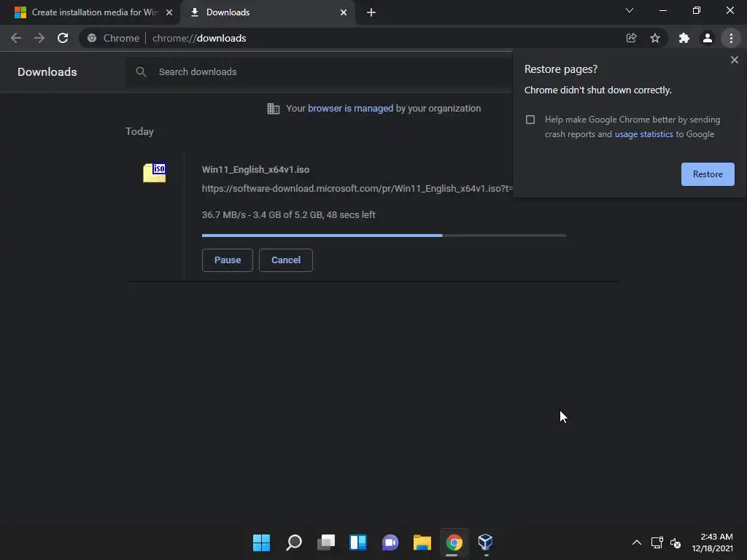747x560 pixels.
Task: Open the browser is managed link
Action: pos(350,109)
